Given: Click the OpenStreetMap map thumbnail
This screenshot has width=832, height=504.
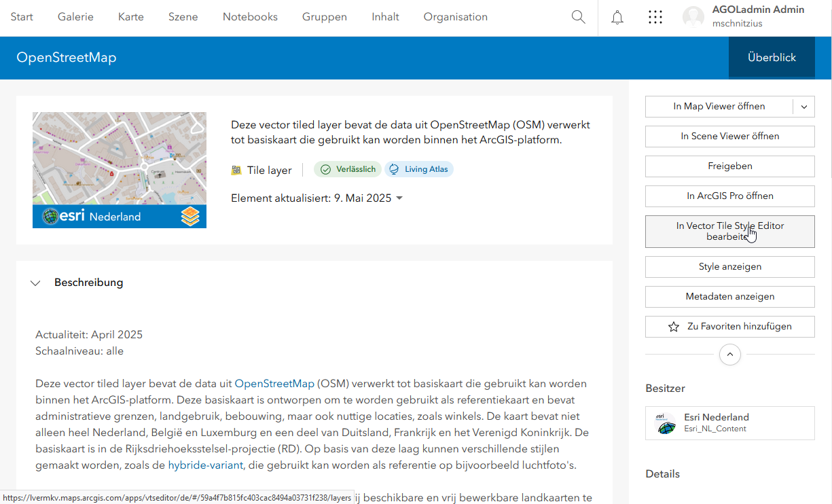Looking at the screenshot, I should tap(120, 170).
